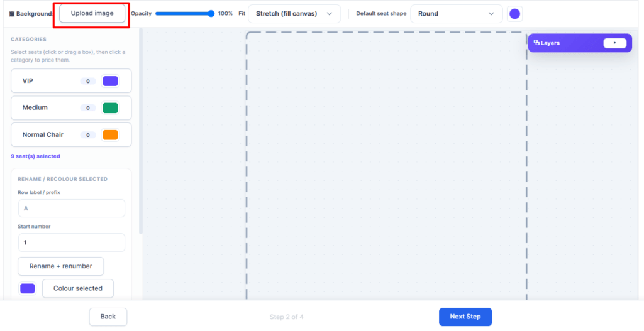644x331 pixels.
Task: Click the Rename + renumber button
Action: click(x=61, y=266)
